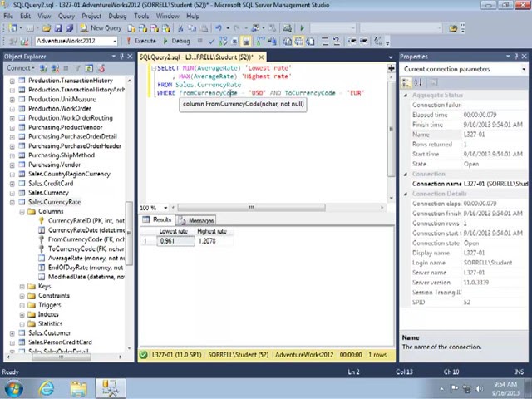
Task: Open the Window menu
Action: pyautogui.click(x=168, y=16)
